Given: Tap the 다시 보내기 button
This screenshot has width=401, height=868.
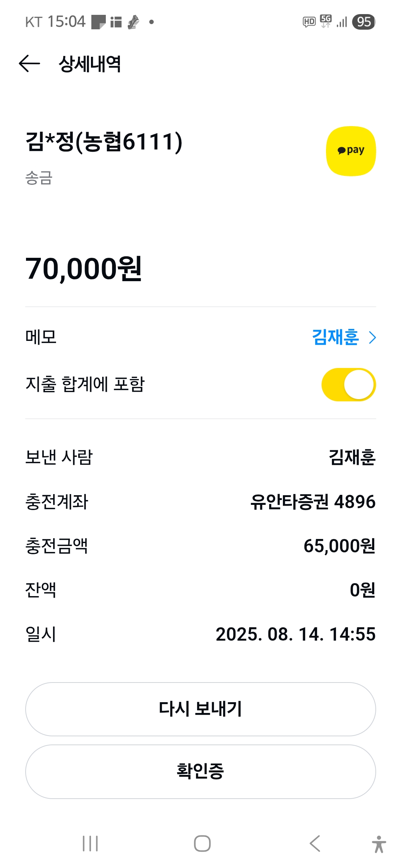Looking at the screenshot, I should [x=200, y=709].
